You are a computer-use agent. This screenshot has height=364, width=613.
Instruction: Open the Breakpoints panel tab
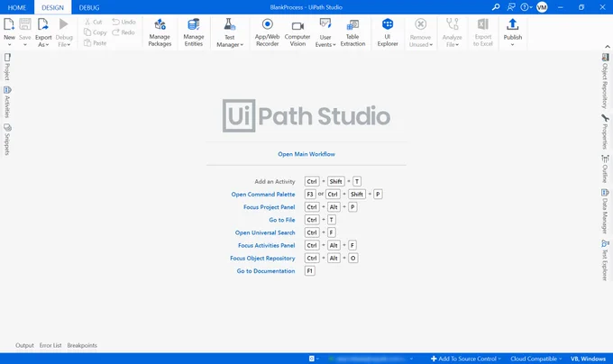(x=82, y=345)
